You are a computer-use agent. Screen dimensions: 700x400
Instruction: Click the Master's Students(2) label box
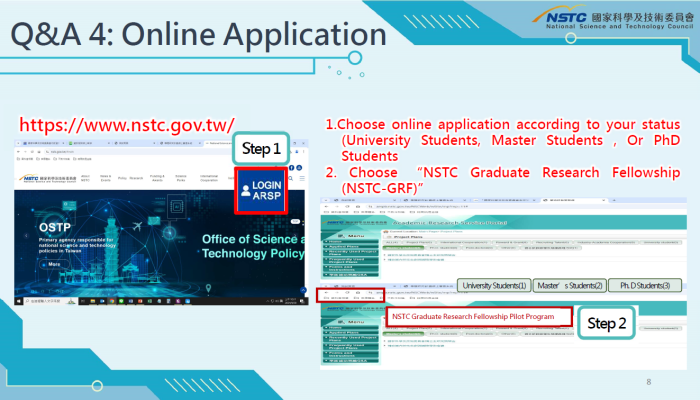click(x=570, y=285)
